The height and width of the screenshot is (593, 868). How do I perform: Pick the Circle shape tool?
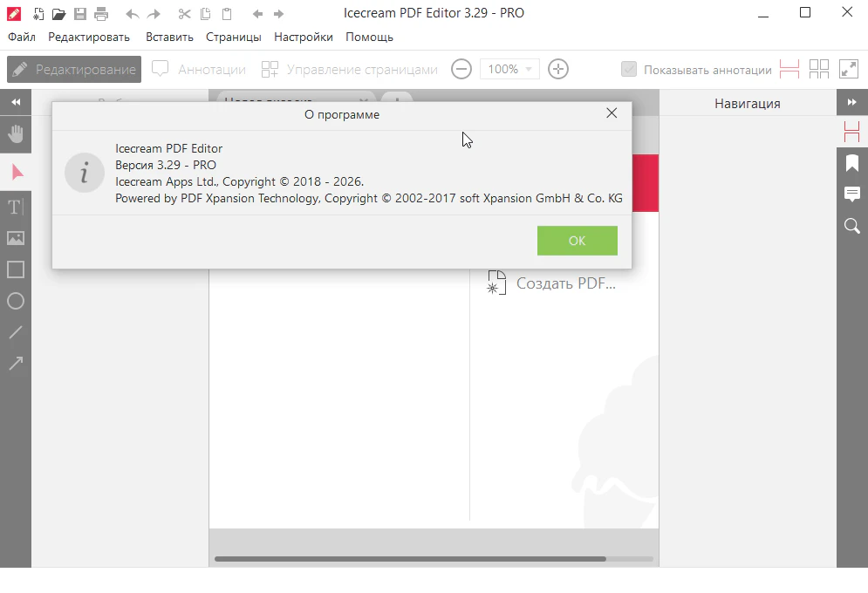16,301
